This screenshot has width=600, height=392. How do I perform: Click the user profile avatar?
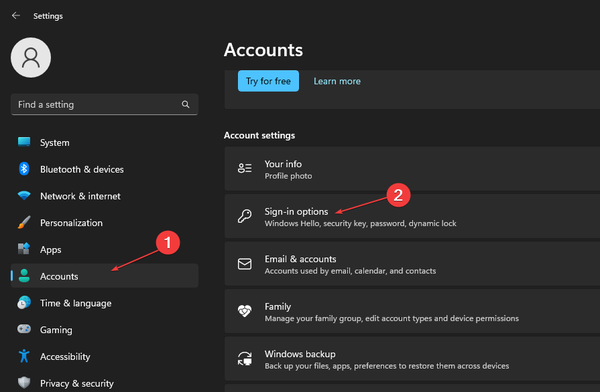31,57
